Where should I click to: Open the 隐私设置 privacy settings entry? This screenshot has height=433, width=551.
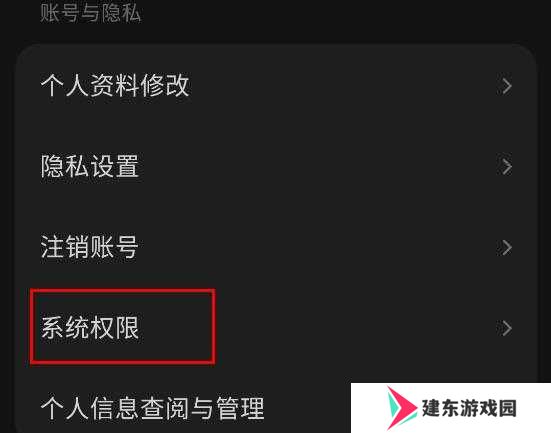pos(276,167)
